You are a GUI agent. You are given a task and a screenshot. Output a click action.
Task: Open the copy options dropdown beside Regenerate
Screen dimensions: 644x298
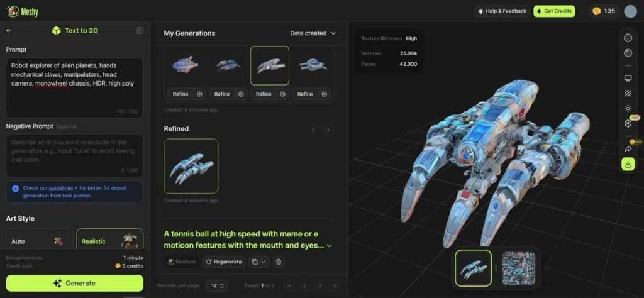point(258,262)
